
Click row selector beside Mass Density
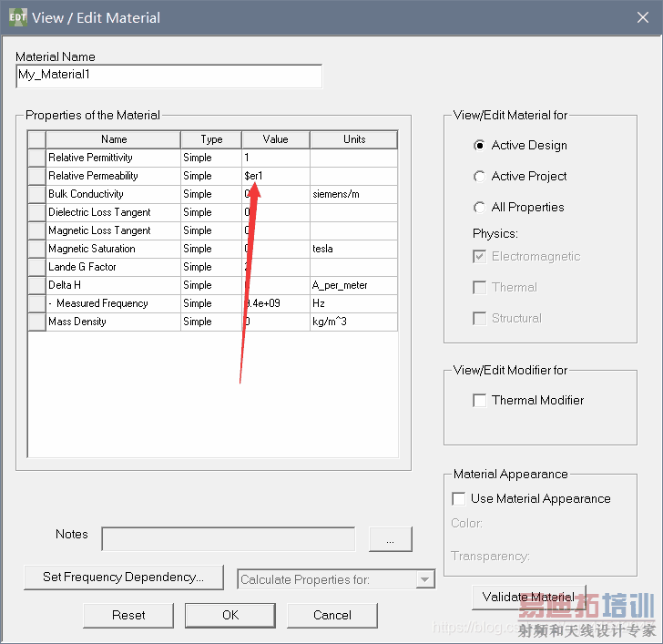37,322
